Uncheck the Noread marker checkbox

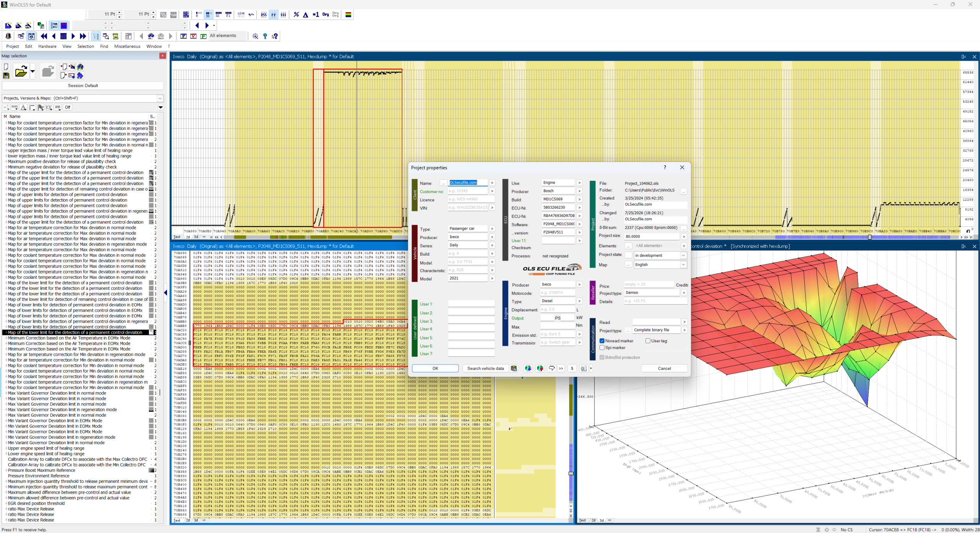point(602,341)
